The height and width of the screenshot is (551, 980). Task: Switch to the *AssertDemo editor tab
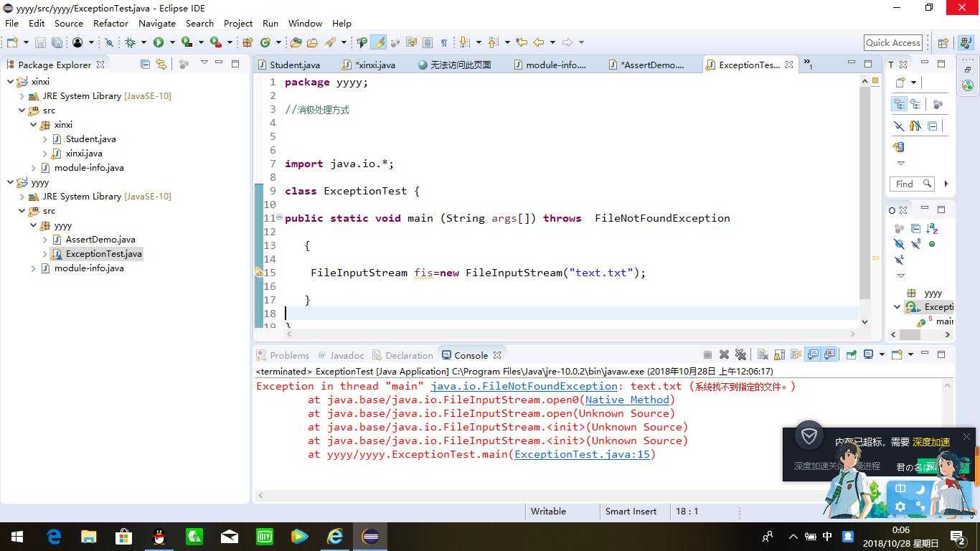coord(648,65)
